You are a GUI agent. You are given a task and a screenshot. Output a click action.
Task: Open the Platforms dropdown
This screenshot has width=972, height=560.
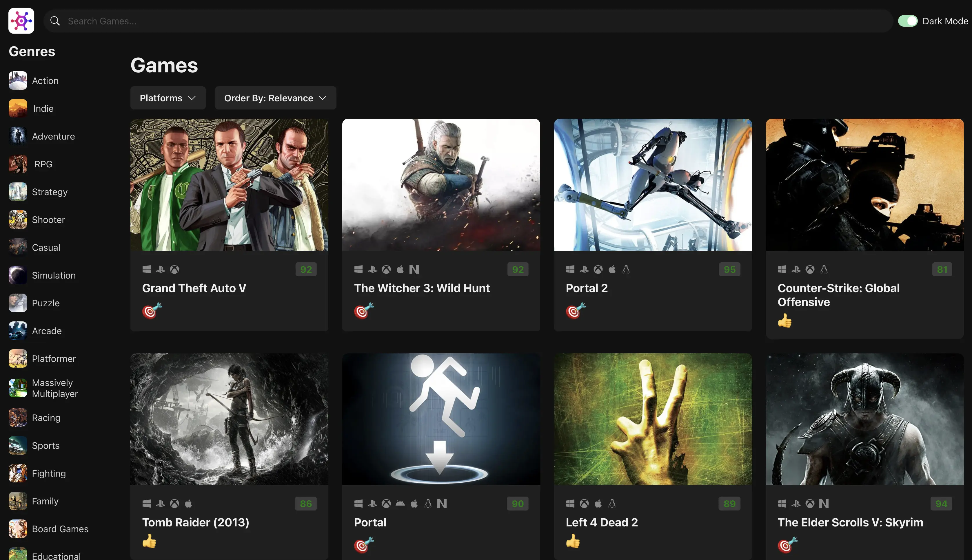168,98
